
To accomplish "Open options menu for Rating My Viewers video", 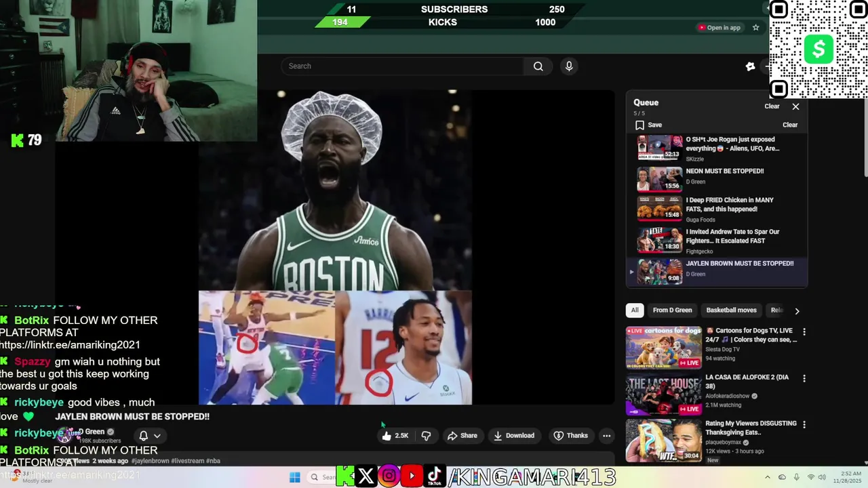I will (804, 424).
